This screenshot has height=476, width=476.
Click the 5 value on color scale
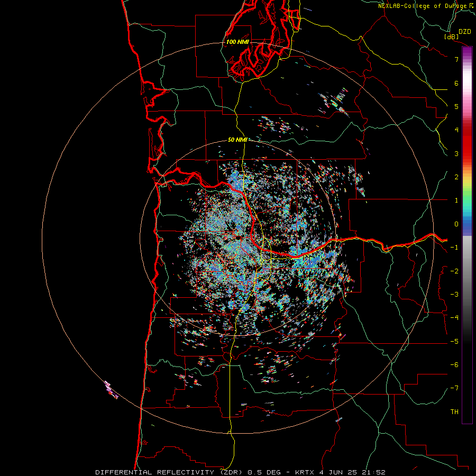(x=456, y=106)
